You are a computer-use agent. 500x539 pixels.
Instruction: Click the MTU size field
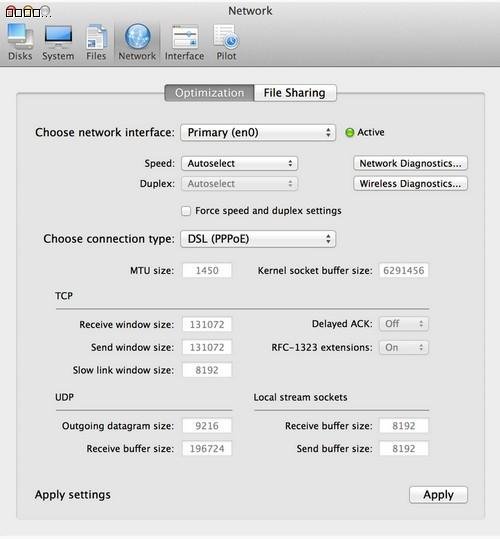(x=207, y=271)
